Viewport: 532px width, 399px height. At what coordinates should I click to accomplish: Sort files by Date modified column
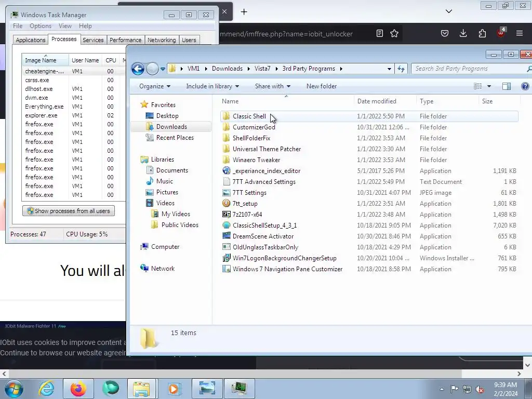coord(385,101)
